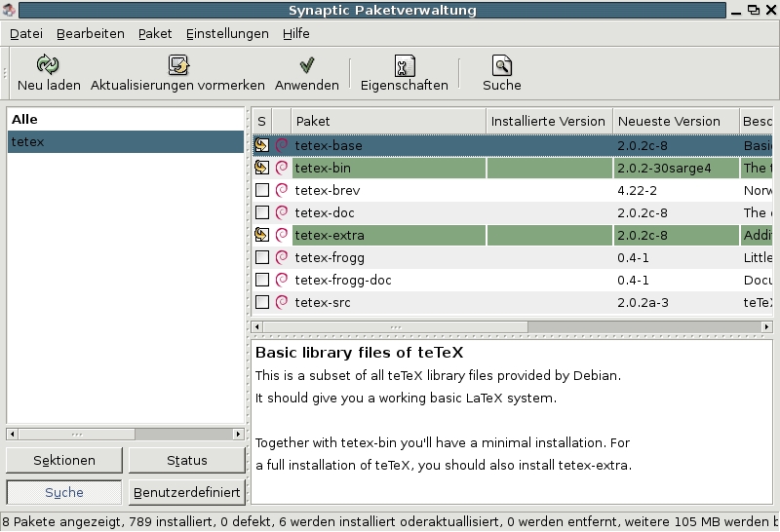The height and width of the screenshot is (532, 780).
Task: Open package Eigenschaften from the toolbar
Action: pos(404,65)
